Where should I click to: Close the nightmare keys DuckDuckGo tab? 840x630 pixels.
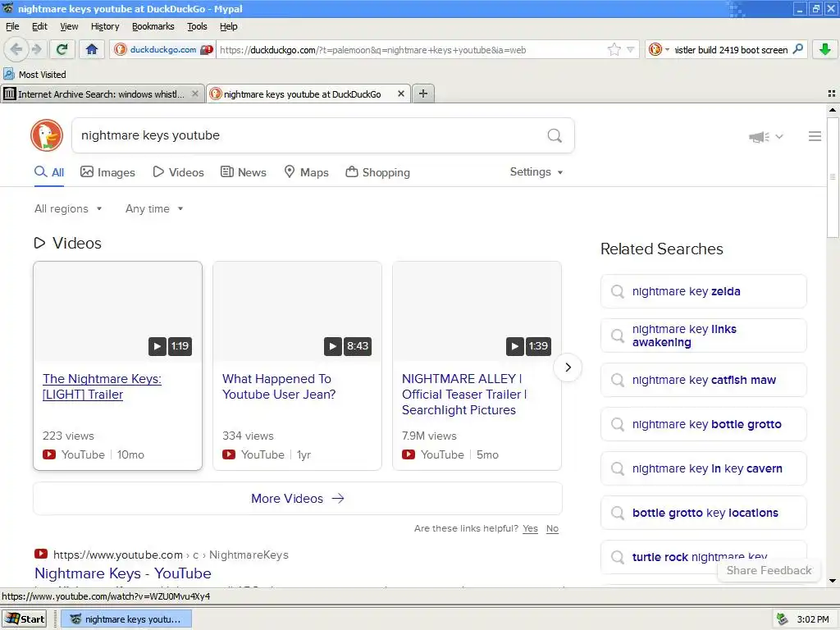point(400,94)
